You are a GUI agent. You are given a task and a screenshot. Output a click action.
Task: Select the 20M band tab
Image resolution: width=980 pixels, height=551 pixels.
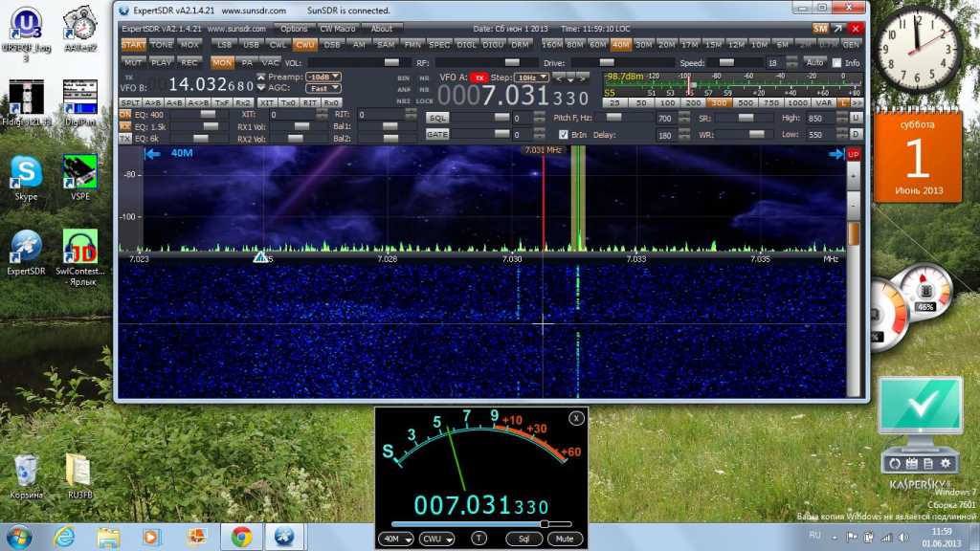point(667,45)
